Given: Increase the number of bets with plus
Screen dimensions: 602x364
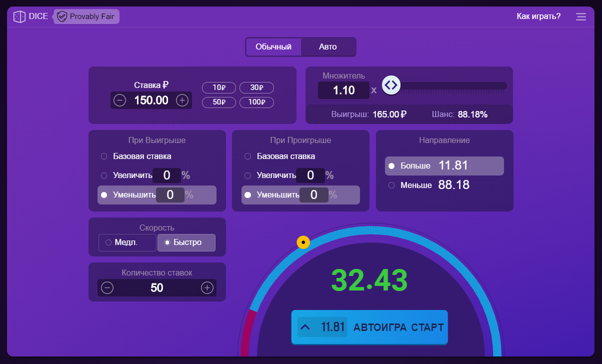Looking at the screenshot, I should point(207,288).
